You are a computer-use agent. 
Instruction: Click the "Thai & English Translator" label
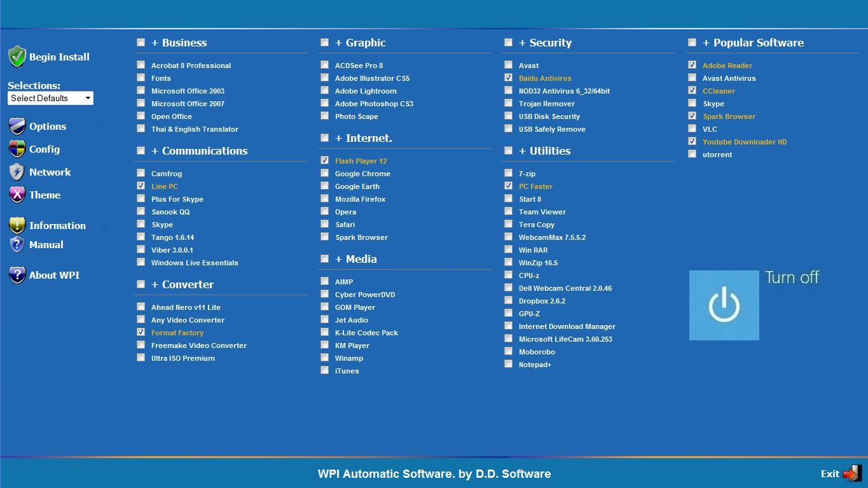[195, 129]
